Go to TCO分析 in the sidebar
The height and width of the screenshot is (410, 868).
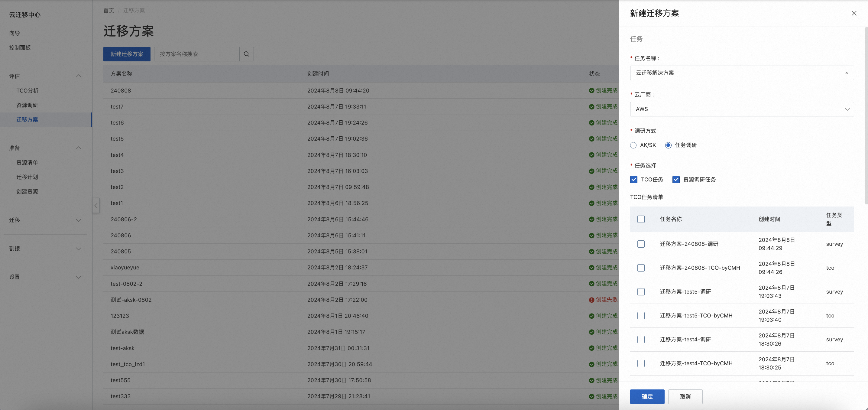pyautogui.click(x=27, y=91)
